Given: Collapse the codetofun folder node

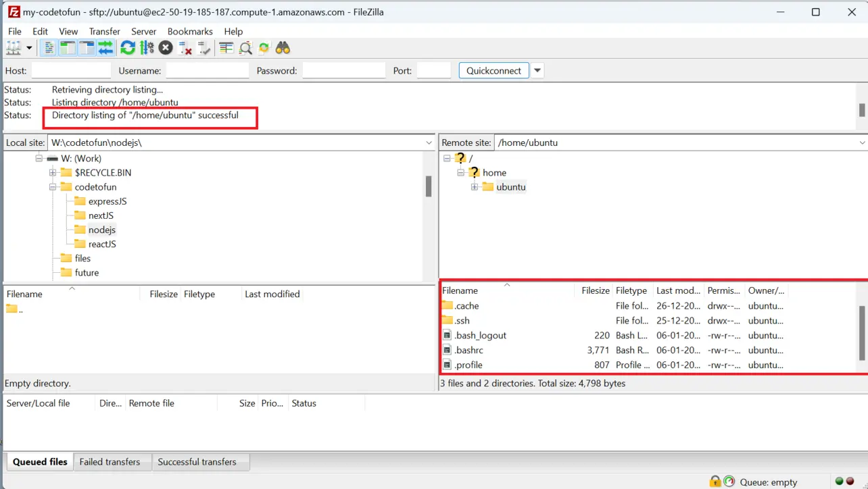Looking at the screenshot, I should click(x=53, y=187).
